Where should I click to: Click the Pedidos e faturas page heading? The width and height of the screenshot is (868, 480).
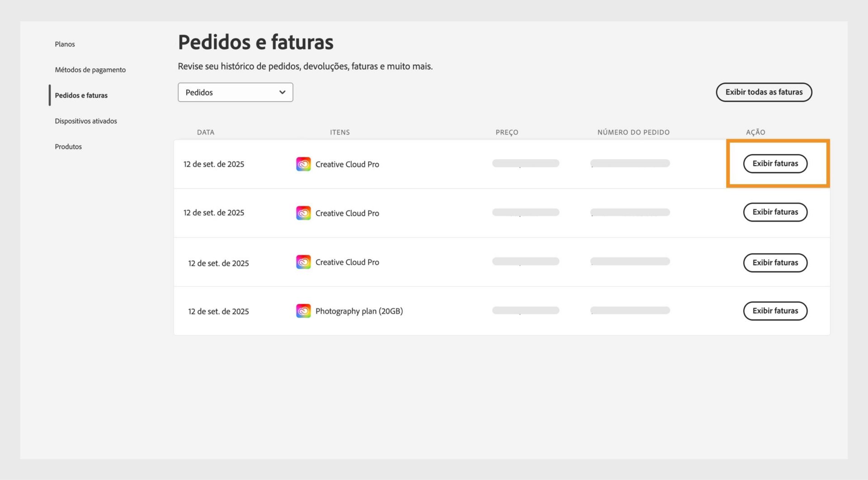[x=255, y=42]
